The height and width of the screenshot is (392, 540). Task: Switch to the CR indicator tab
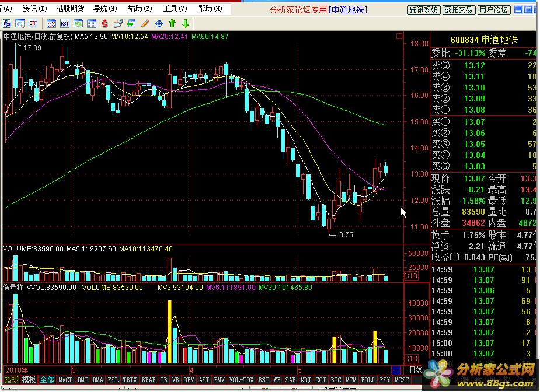[164, 380]
